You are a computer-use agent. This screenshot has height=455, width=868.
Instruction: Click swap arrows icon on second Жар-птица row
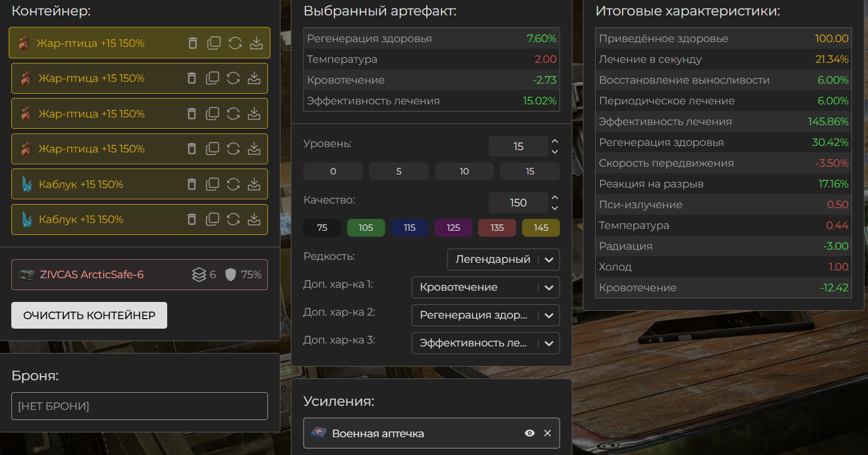[x=234, y=78]
